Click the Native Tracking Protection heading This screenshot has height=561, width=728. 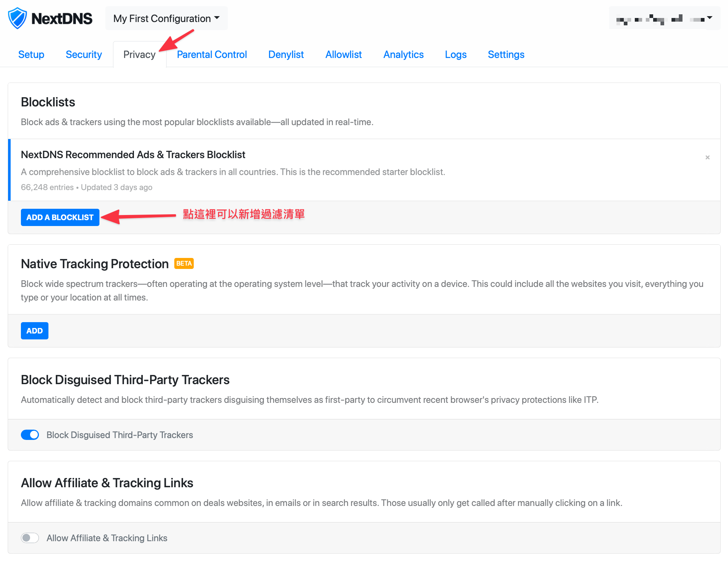tap(95, 264)
